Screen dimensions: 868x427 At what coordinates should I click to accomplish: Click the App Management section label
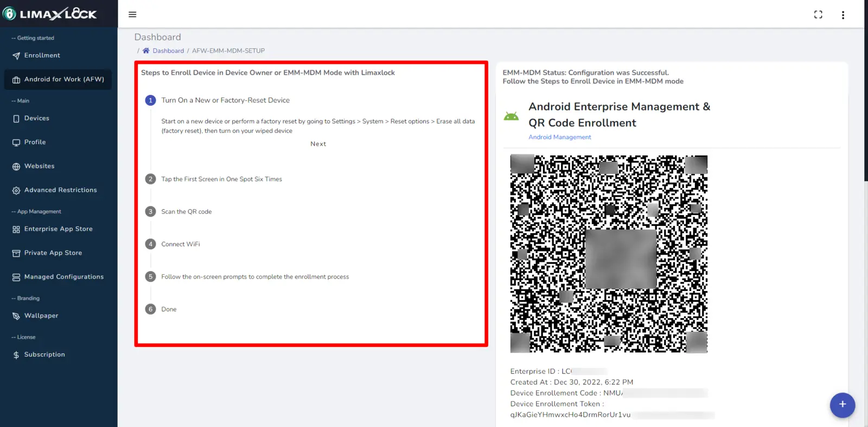(x=36, y=211)
